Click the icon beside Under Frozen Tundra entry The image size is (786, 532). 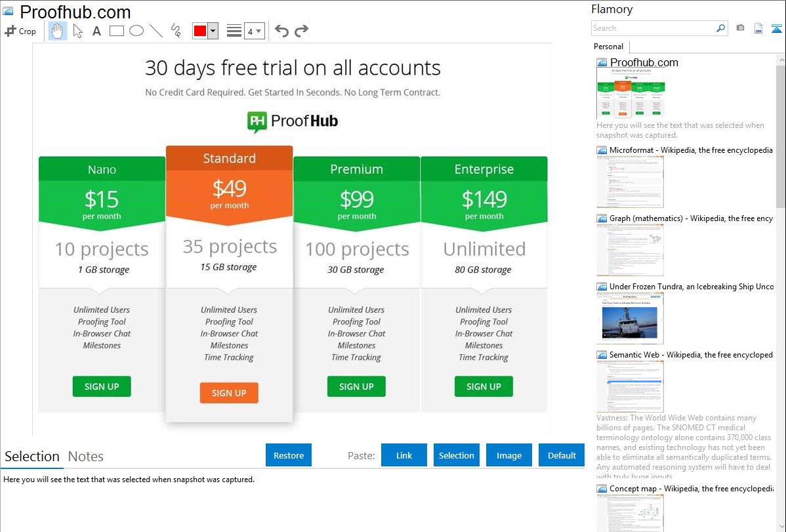(602, 286)
